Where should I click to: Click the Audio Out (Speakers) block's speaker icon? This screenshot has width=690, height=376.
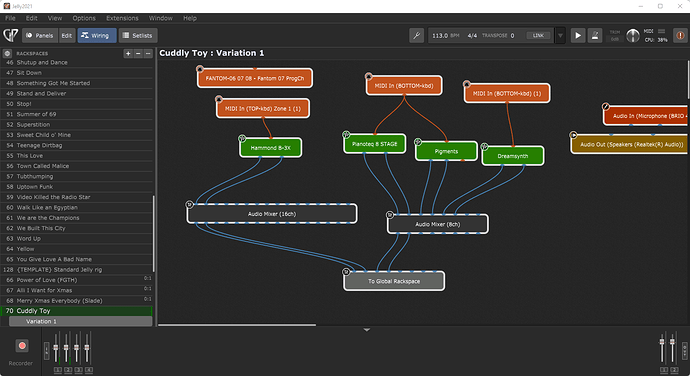pos(573,135)
